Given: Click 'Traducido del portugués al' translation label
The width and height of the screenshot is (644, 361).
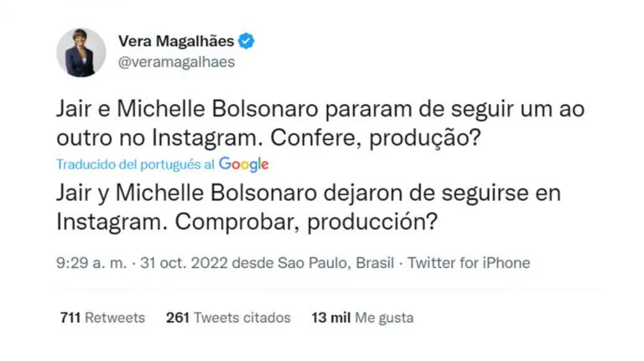Looking at the screenshot, I should [x=136, y=165].
